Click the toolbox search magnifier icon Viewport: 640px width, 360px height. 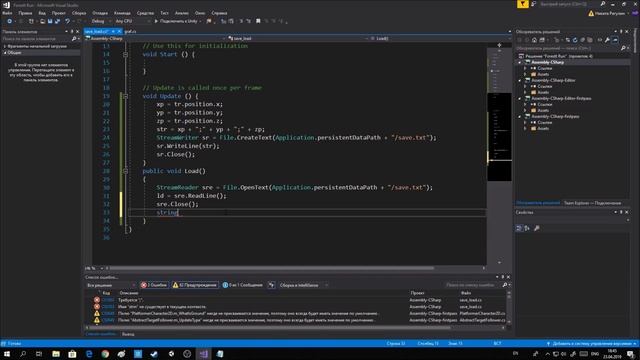pyautogui.click(x=74, y=39)
